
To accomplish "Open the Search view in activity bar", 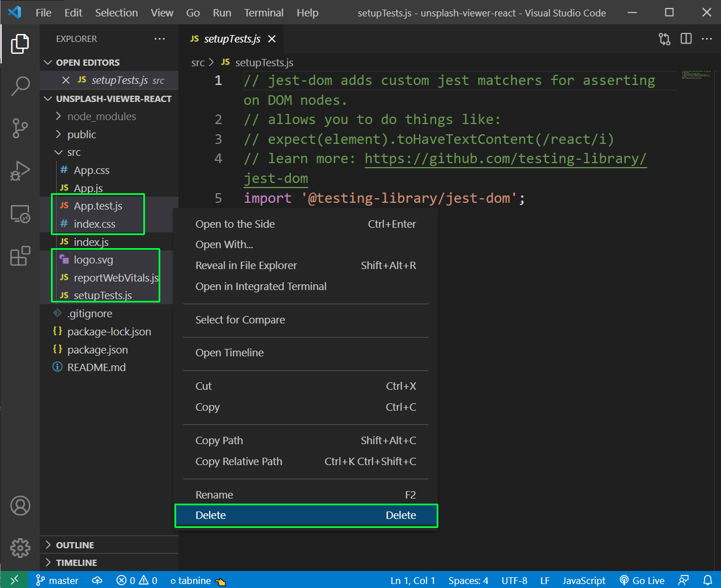I will pyautogui.click(x=20, y=86).
